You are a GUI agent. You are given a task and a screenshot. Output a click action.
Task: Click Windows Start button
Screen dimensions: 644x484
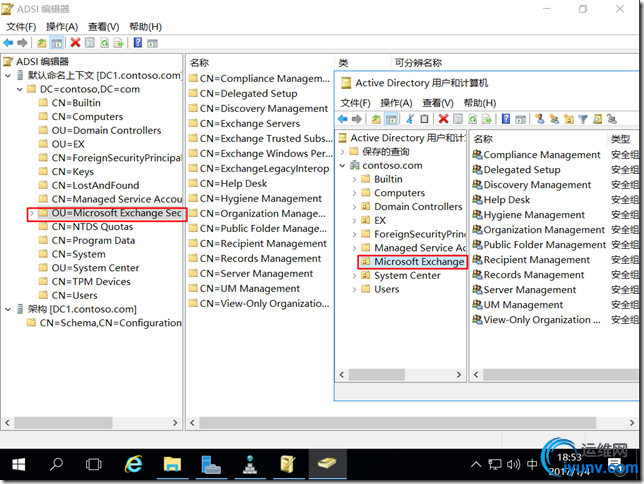(18, 464)
